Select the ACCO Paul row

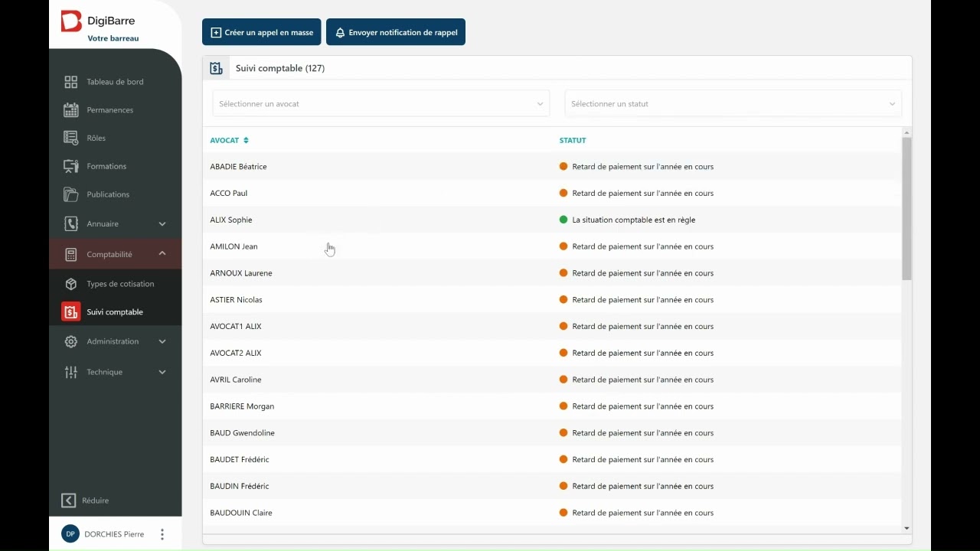point(552,194)
